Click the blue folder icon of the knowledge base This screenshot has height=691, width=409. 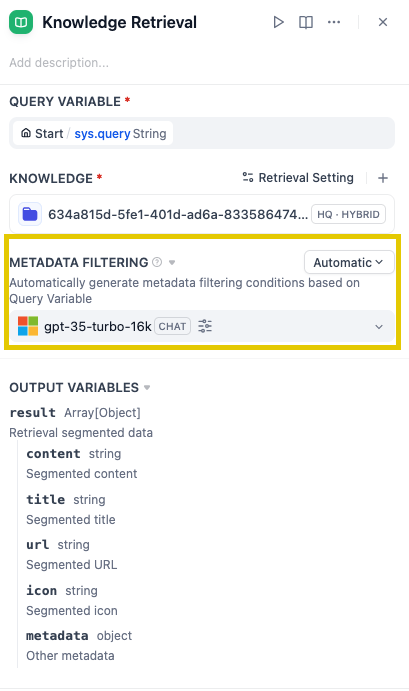tap(30, 214)
